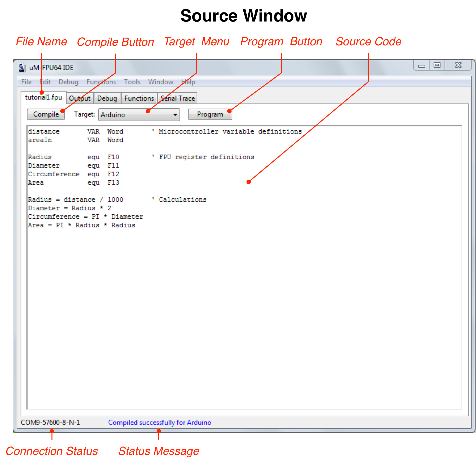The height and width of the screenshot is (463, 476).
Task: Switch to the Debug tab
Action: click(x=107, y=98)
